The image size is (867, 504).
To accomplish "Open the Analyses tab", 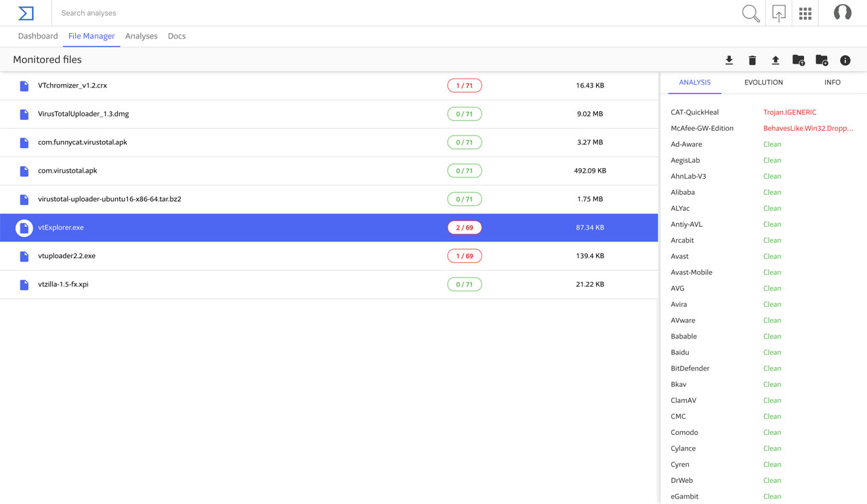I will (142, 36).
